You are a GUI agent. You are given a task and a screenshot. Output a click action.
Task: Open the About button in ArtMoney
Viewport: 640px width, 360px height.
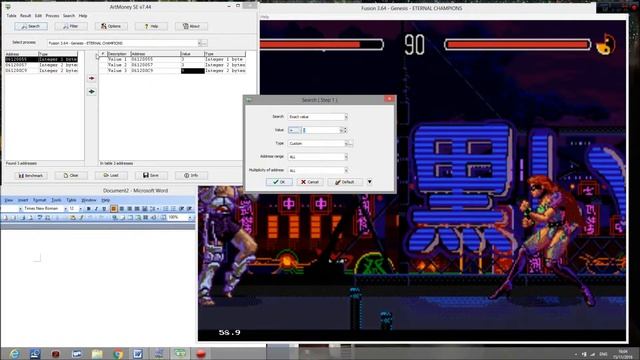click(191, 26)
